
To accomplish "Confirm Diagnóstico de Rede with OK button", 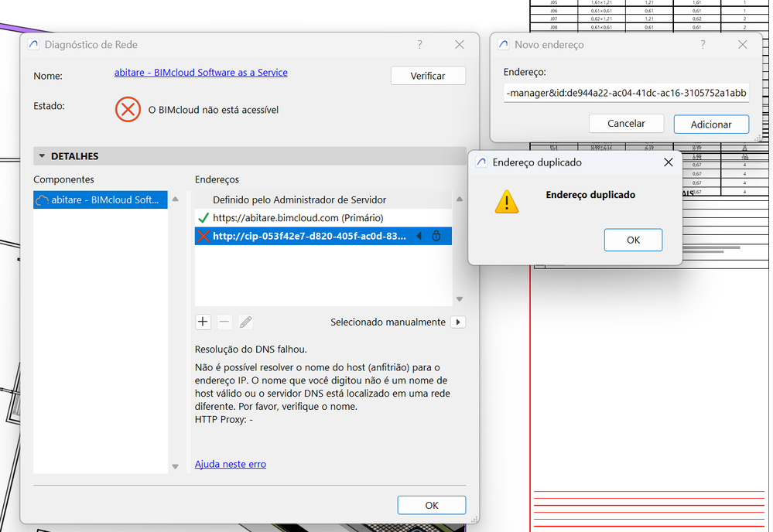I will [x=431, y=506].
